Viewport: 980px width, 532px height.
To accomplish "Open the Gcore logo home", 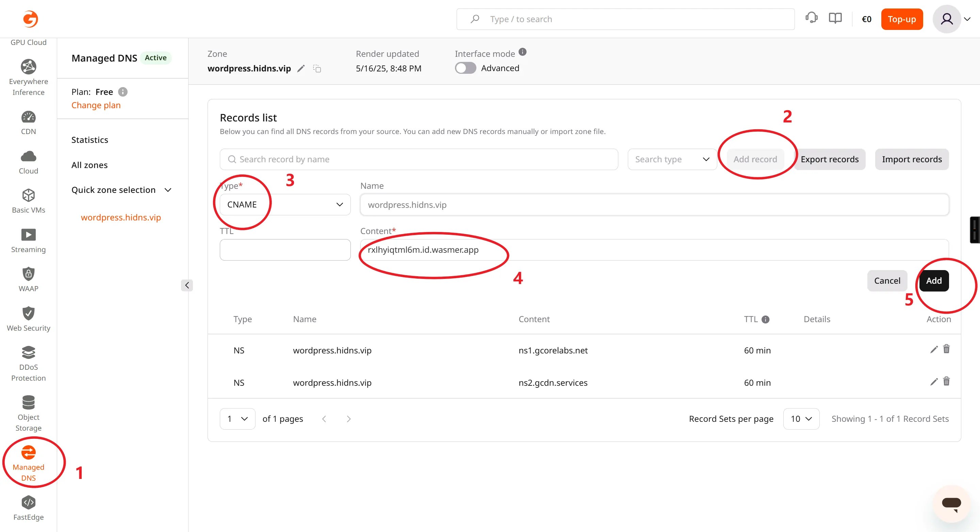I will coord(30,19).
